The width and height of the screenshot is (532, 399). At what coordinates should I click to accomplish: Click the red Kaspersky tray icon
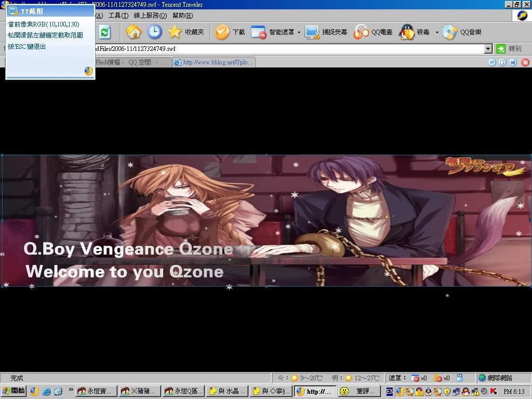pos(494,392)
